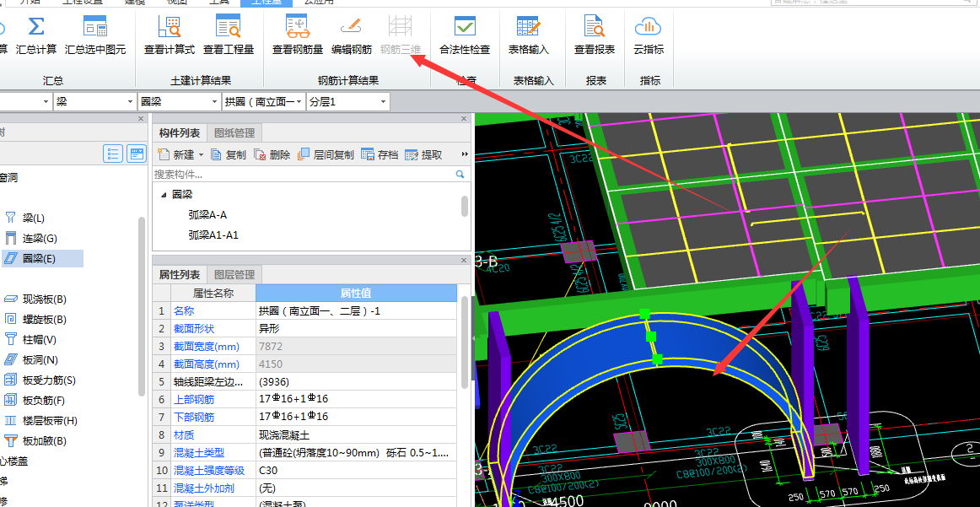Select 板受力筋(S) in navigation tree
This screenshot has height=507, width=980.
point(49,380)
